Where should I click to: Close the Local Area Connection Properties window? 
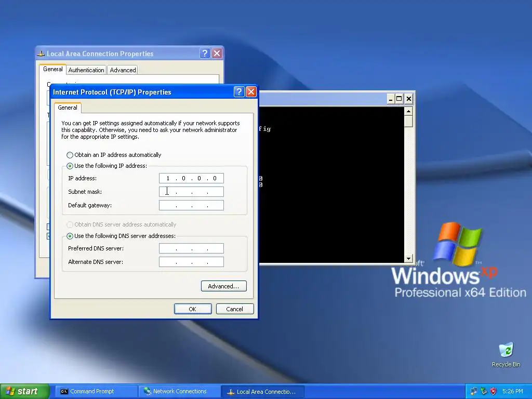click(217, 54)
